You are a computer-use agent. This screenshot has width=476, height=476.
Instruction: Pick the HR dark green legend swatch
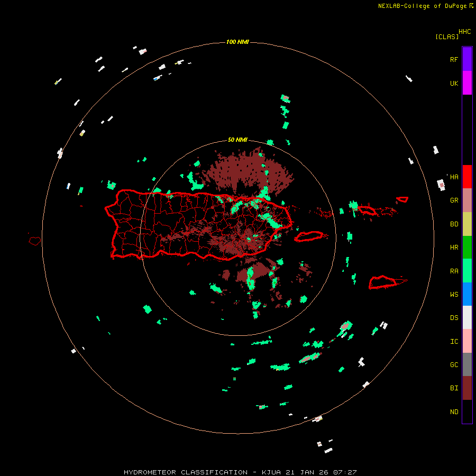[467, 248]
